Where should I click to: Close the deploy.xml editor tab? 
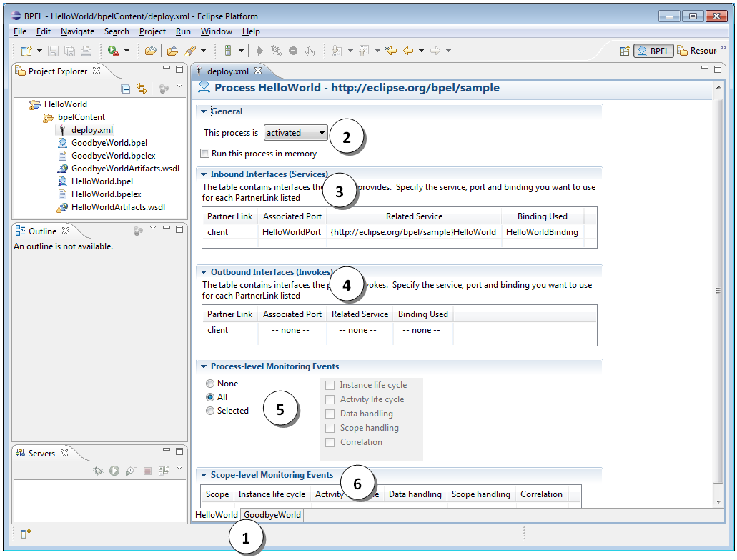pos(258,71)
